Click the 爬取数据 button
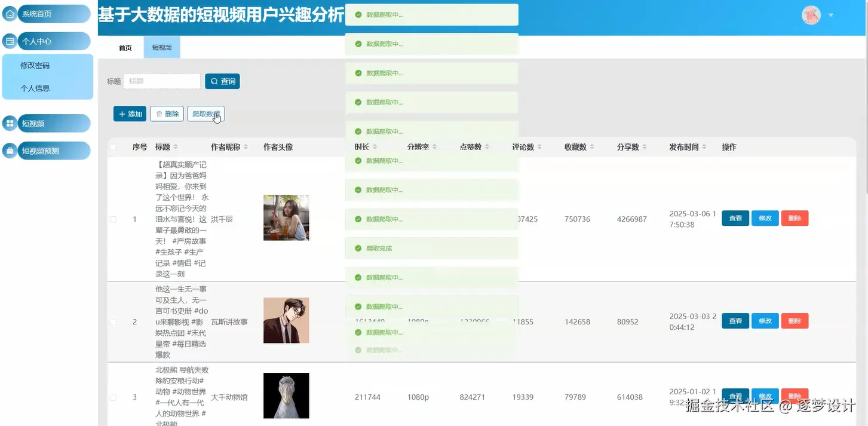 coord(206,114)
